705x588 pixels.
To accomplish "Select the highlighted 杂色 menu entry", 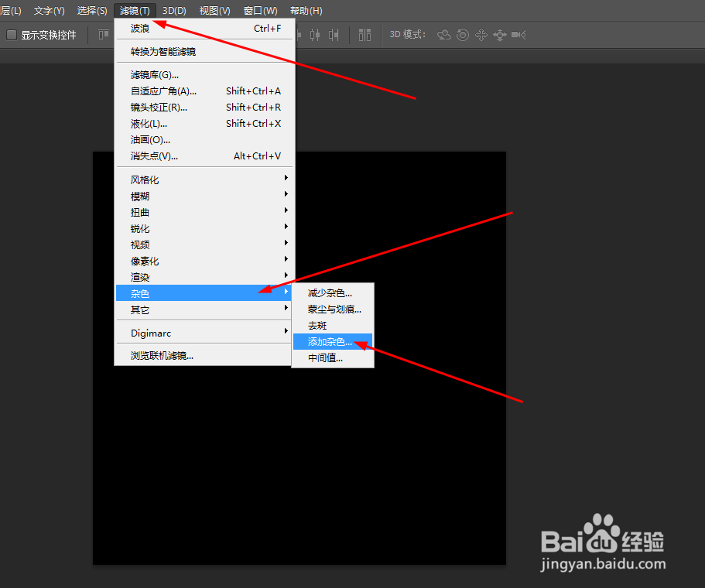I will pyautogui.click(x=204, y=293).
